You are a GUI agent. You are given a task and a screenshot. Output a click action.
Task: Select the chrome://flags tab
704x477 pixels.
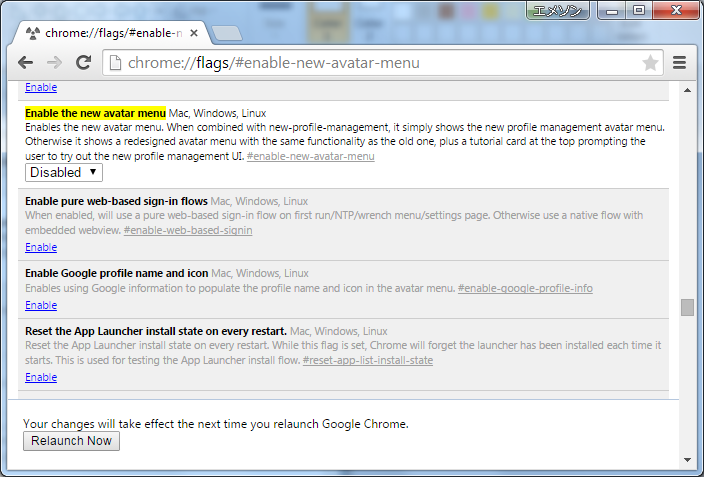coord(110,33)
